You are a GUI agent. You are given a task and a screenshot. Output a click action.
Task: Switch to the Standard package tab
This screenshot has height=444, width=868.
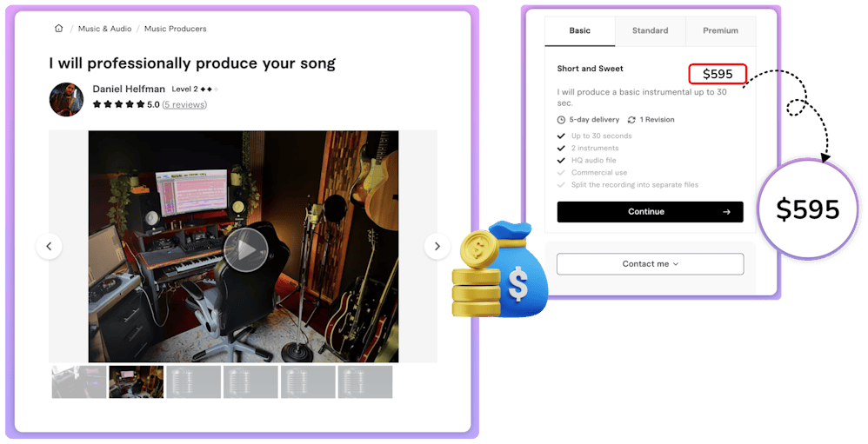tap(650, 31)
